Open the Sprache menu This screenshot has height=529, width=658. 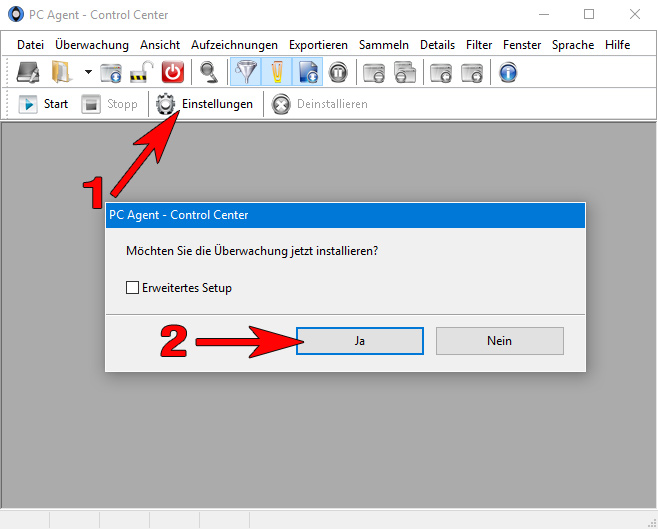coord(573,45)
